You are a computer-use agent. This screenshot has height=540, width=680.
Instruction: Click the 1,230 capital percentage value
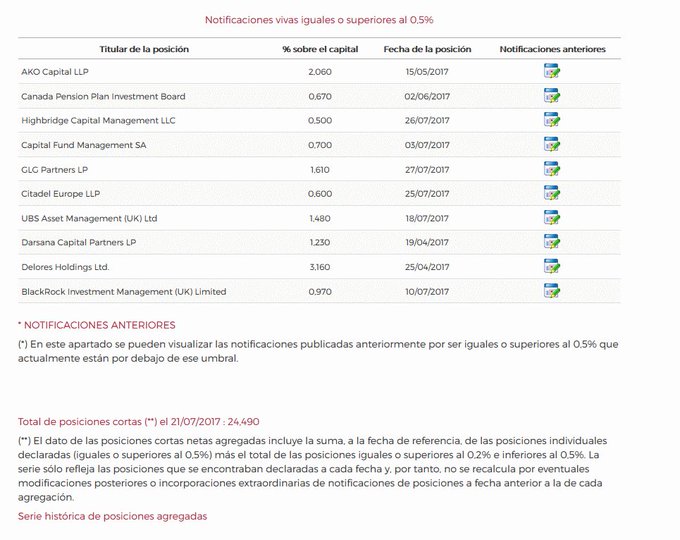(x=320, y=242)
